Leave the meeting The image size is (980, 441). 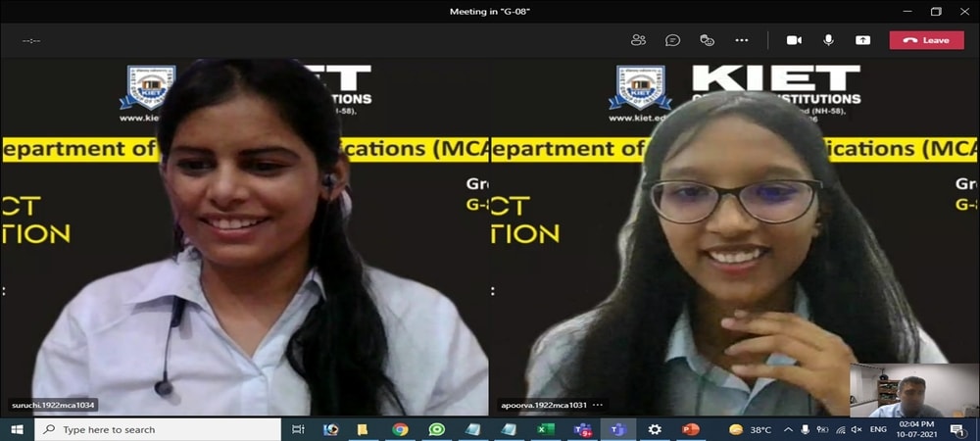click(x=926, y=40)
